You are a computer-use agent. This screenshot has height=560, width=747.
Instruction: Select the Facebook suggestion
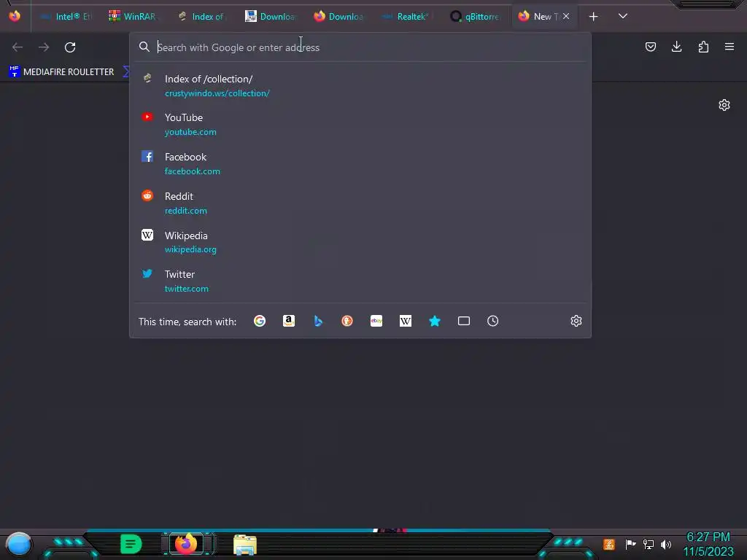(x=360, y=164)
